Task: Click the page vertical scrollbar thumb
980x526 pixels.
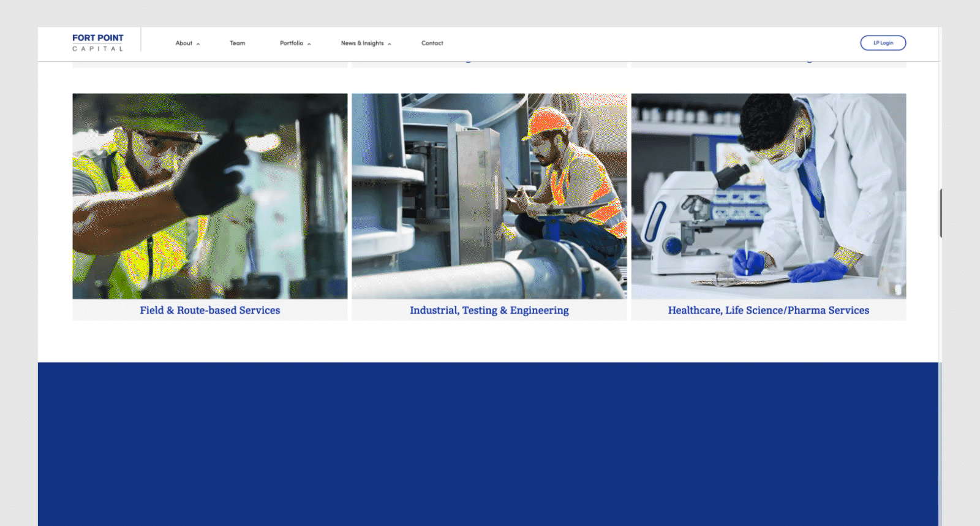Action: [x=941, y=213]
